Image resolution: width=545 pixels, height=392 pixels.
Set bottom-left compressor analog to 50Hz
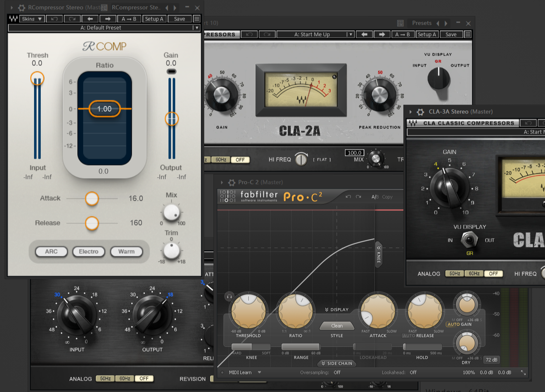click(105, 378)
